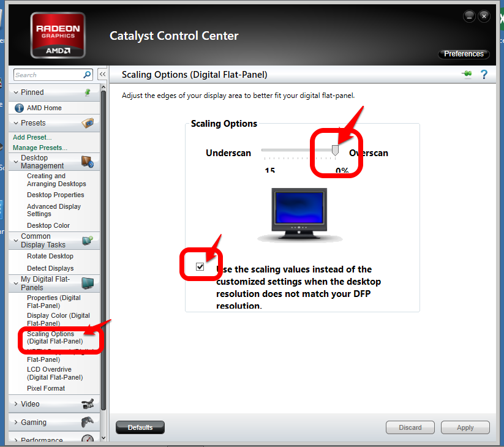Close the Catalyst Control Center window
The image size is (504, 447).
tap(484, 16)
